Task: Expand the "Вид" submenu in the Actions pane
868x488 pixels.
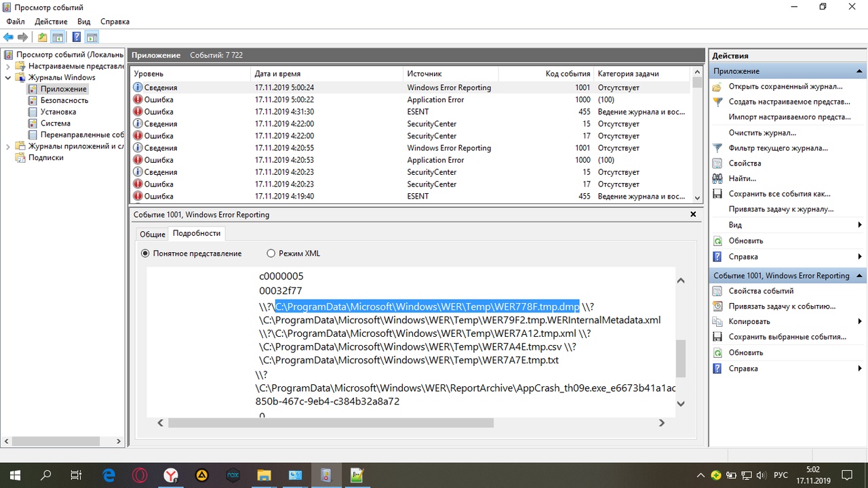Action: 860,225
